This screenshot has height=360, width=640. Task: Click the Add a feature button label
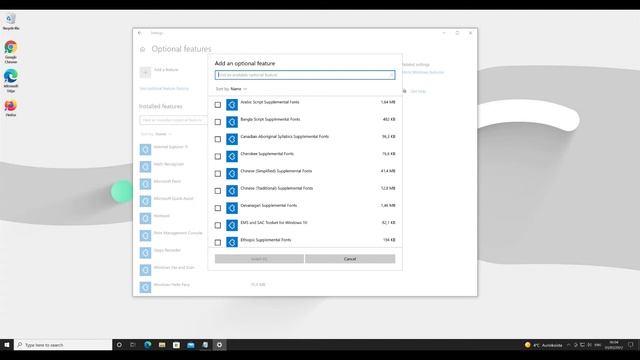click(x=166, y=70)
